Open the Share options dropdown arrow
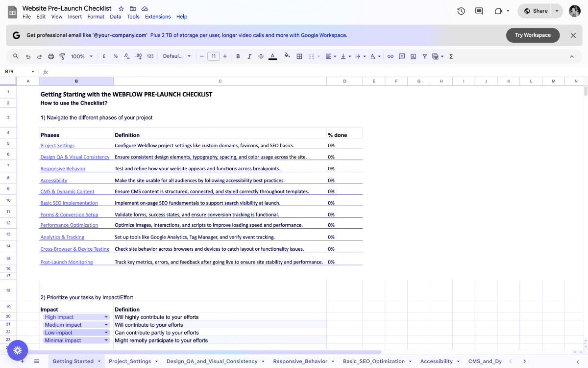The width and height of the screenshot is (588, 368). (x=557, y=11)
